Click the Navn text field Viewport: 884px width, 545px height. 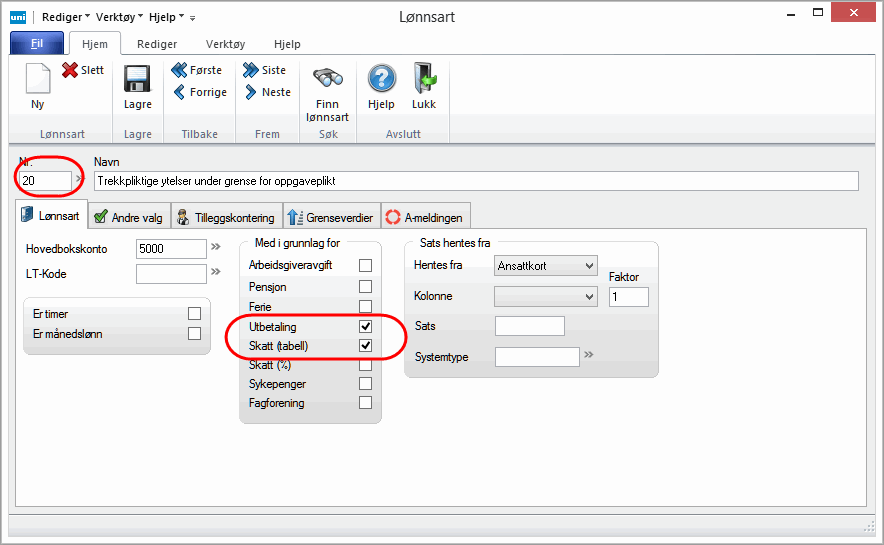click(x=475, y=181)
